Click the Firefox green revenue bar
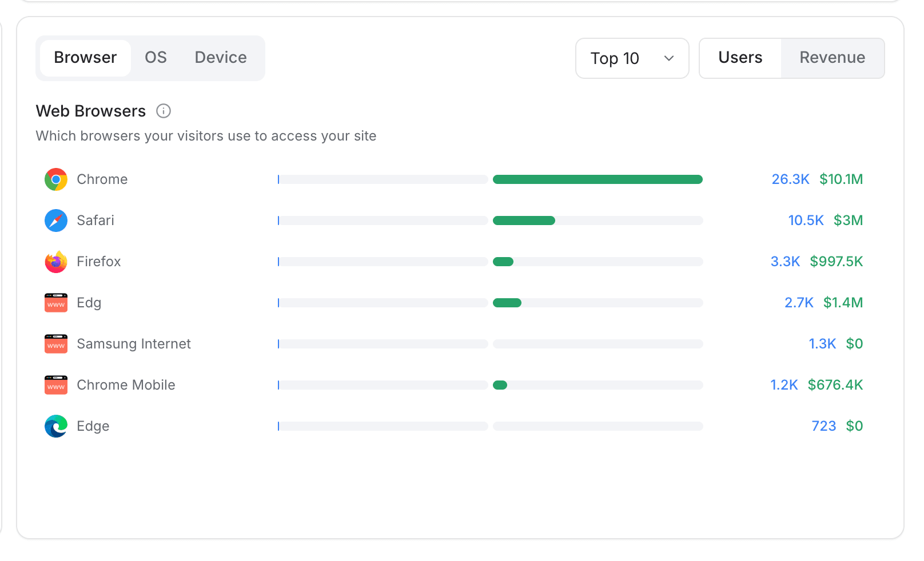This screenshot has height=561, width=924. click(503, 262)
